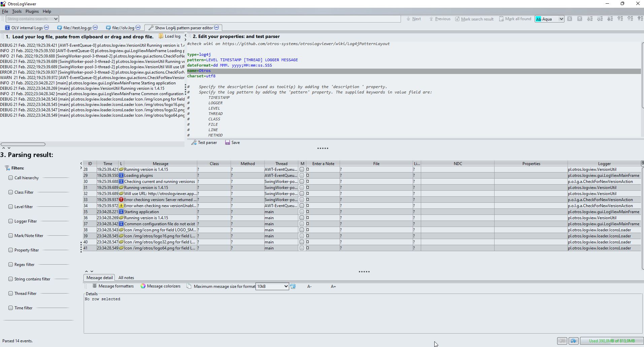Click the first grey status bar icon

pyautogui.click(x=562, y=341)
